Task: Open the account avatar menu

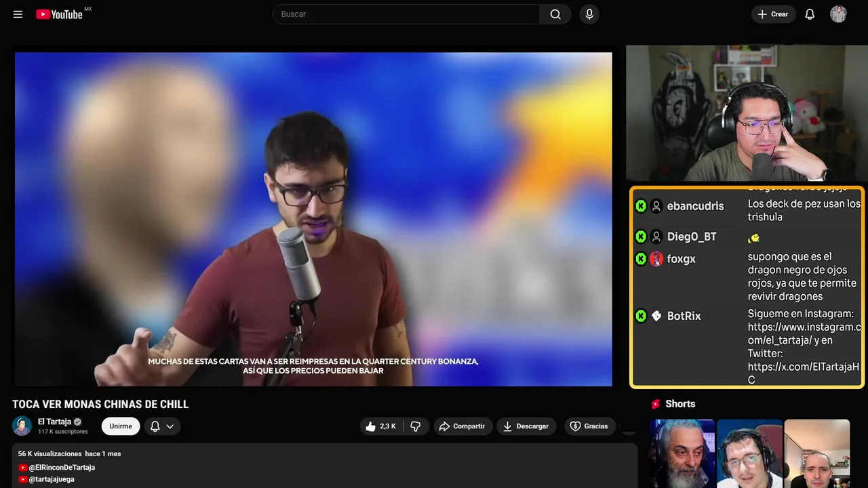Action: tap(838, 14)
